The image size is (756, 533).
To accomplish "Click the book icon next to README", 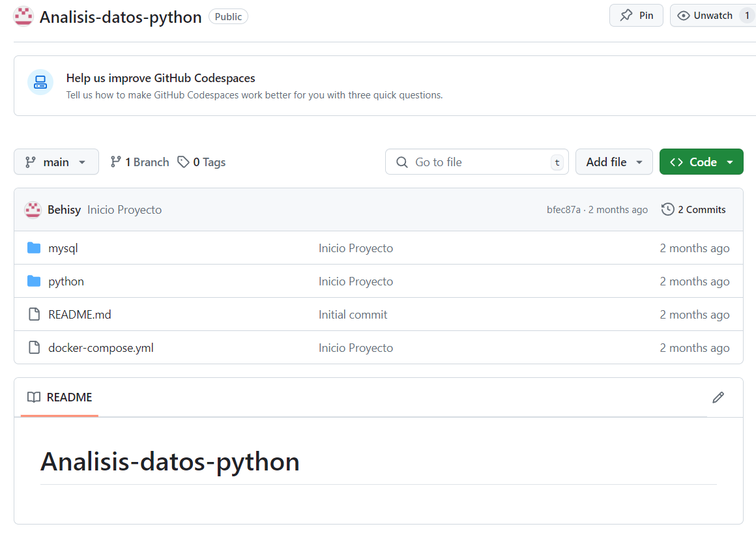I will [x=34, y=397].
